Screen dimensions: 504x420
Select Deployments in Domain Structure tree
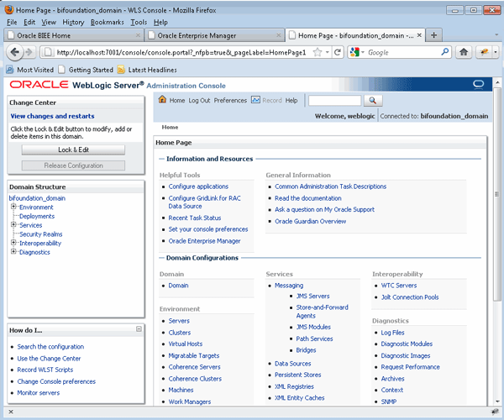(37, 216)
